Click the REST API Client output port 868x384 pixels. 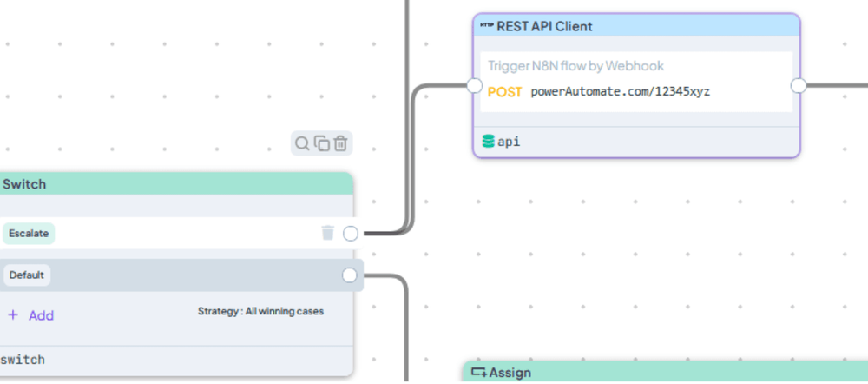point(799,85)
